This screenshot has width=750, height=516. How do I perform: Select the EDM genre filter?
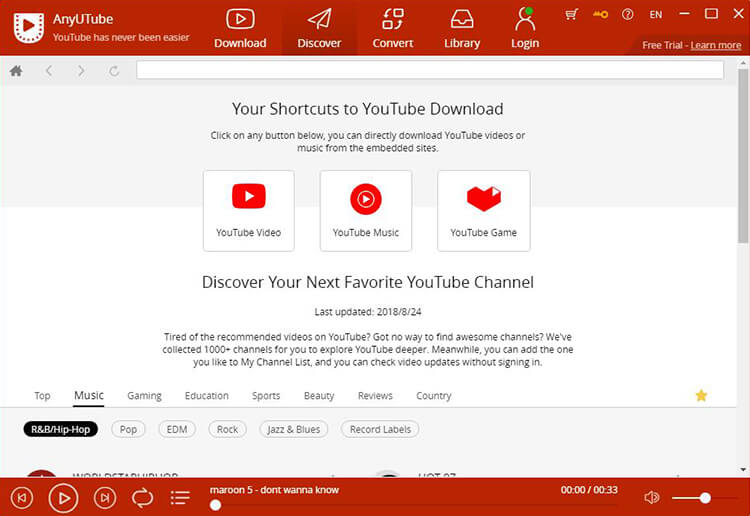(177, 429)
